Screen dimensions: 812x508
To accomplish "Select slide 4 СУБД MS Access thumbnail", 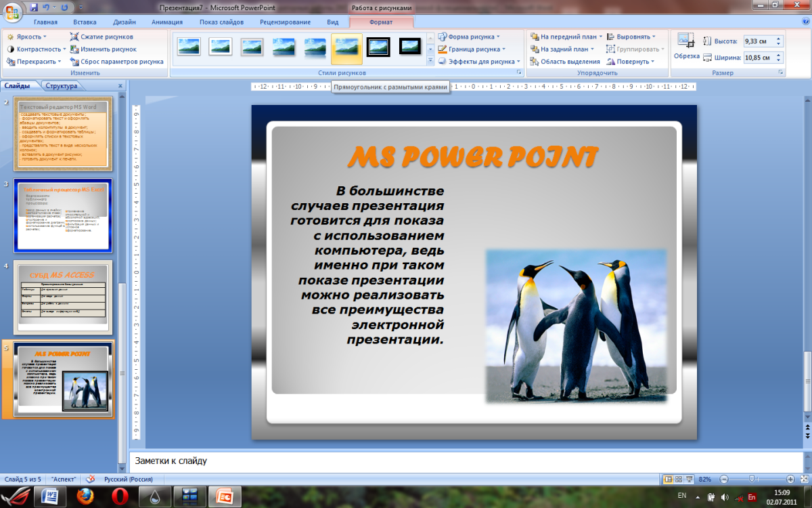I will pos(63,297).
